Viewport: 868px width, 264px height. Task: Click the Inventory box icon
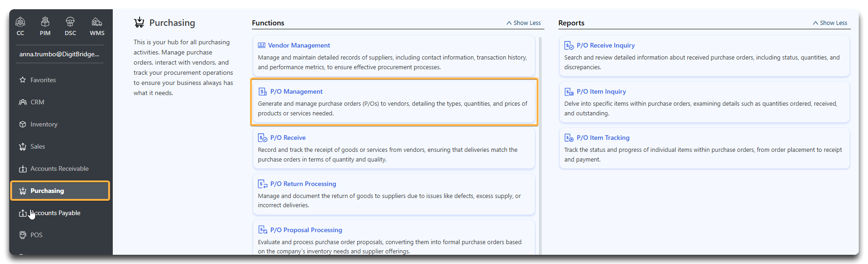23,124
